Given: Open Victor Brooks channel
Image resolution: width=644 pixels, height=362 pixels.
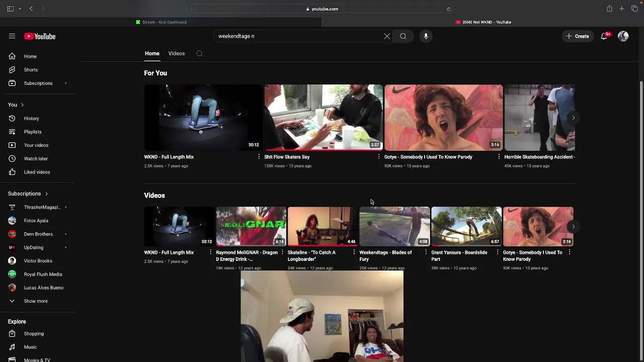Looking at the screenshot, I should point(38,261).
